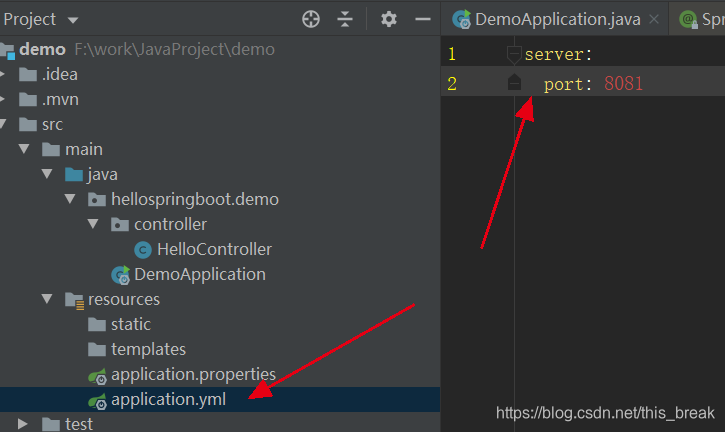Open the application.properties file

(193, 374)
